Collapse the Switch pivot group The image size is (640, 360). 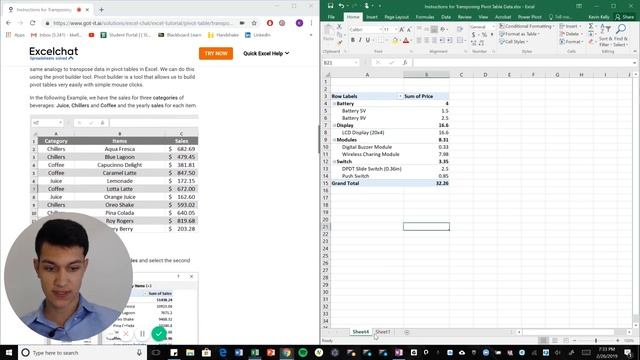click(334, 162)
